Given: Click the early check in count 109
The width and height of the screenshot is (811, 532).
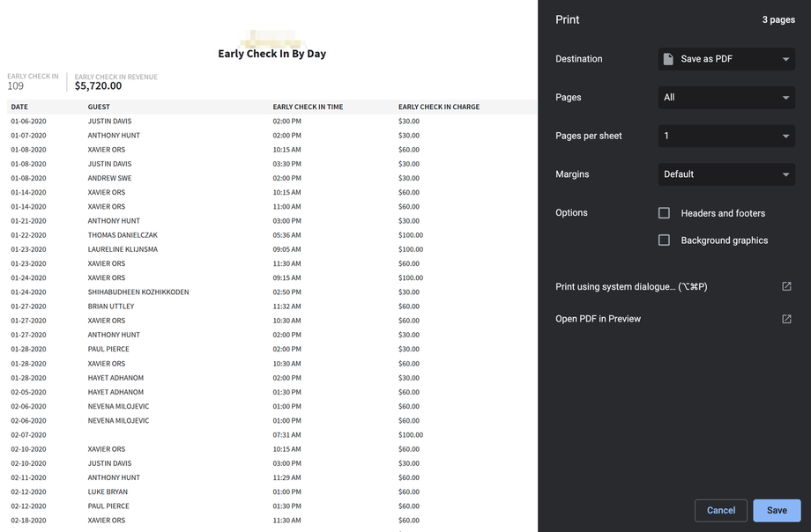Looking at the screenshot, I should [x=16, y=85].
